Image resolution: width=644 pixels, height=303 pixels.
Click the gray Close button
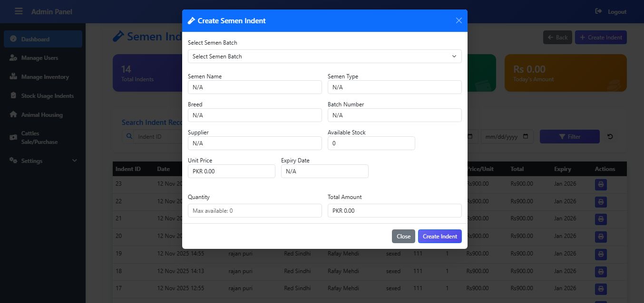[403, 237]
